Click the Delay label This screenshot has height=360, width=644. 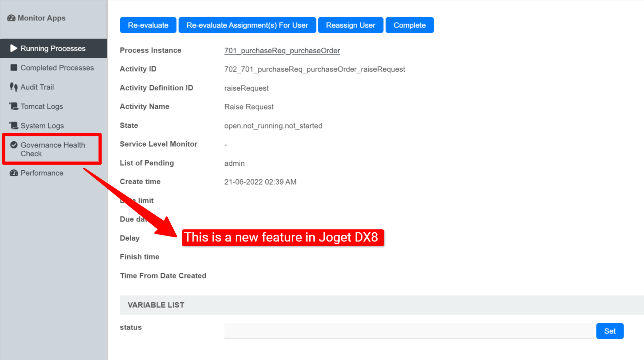pos(130,238)
